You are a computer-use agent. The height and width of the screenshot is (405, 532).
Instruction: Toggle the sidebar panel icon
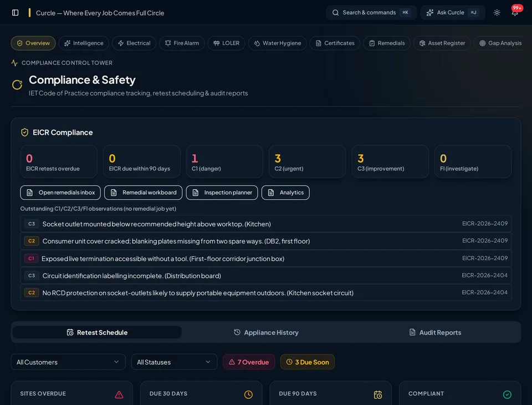pyautogui.click(x=16, y=13)
